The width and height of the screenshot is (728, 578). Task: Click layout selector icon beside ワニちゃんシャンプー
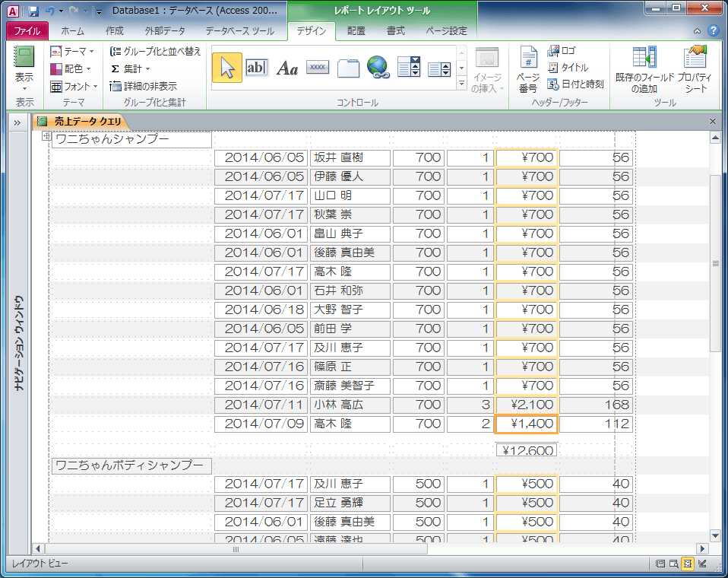click(x=46, y=135)
